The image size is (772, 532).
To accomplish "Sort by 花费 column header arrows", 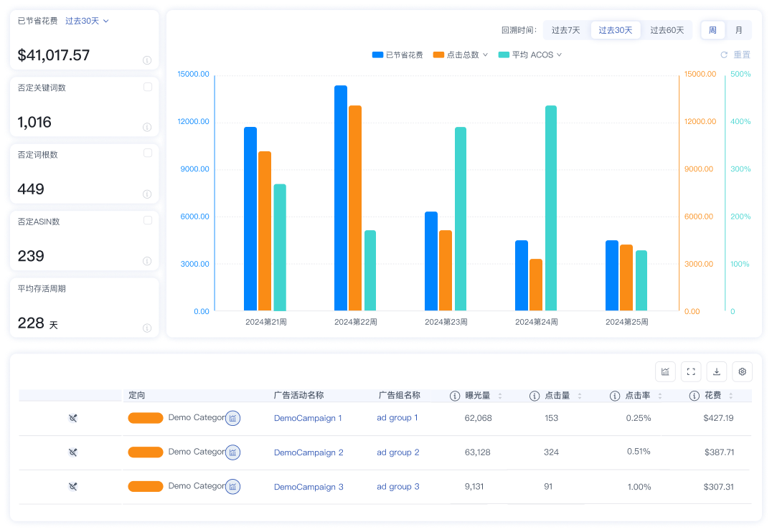I will coord(731,396).
